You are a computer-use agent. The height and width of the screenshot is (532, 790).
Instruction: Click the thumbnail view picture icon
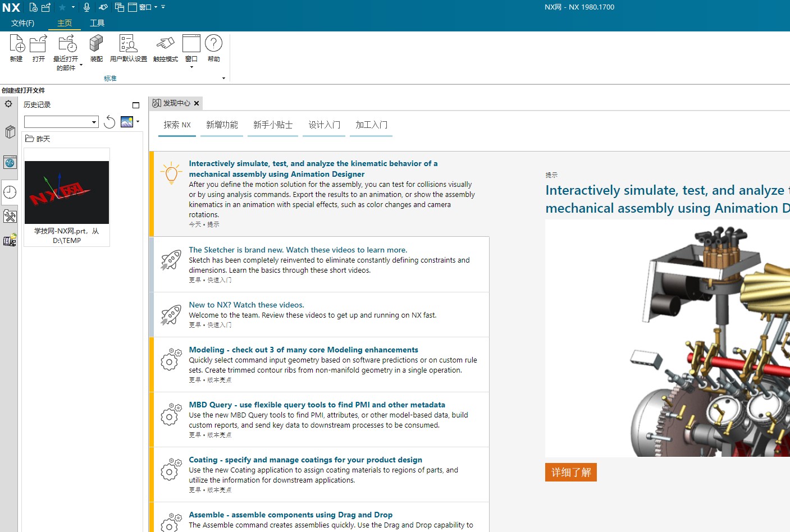[x=127, y=122]
